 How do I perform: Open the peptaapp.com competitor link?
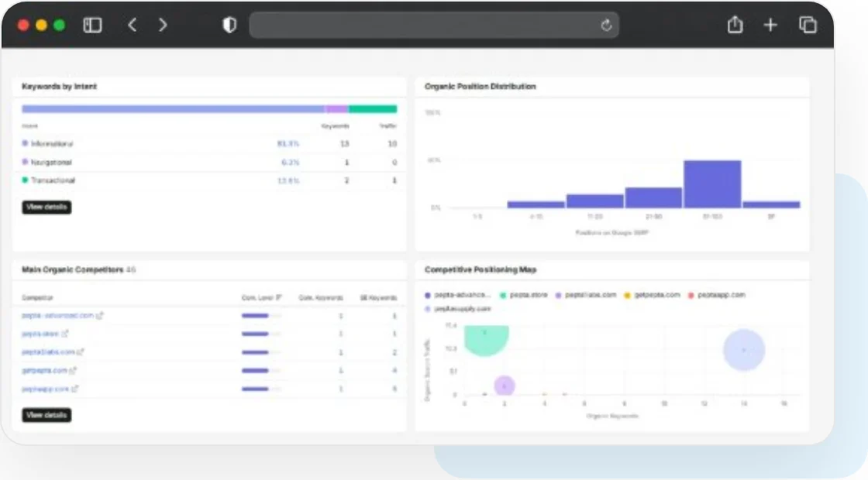(x=46, y=389)
